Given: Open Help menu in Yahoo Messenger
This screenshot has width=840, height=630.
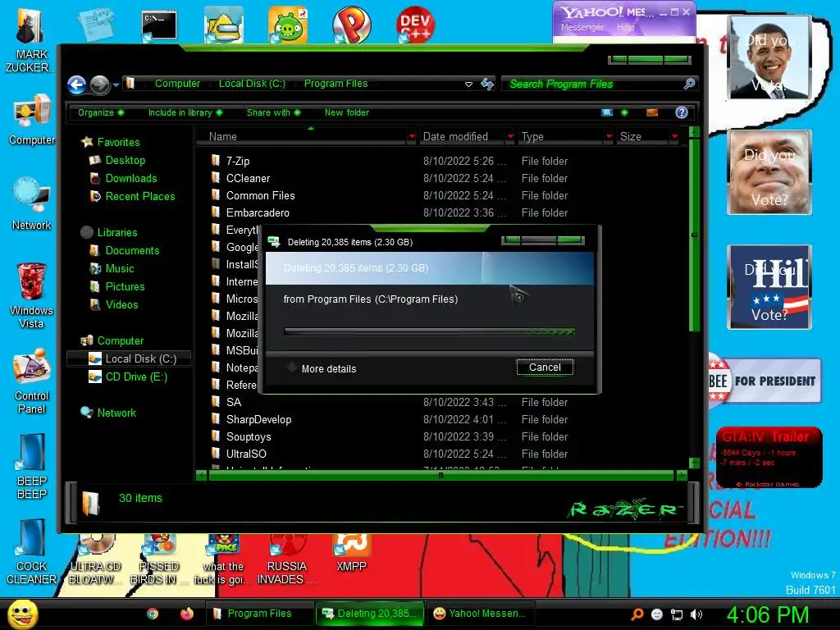Looking at the screenshot, I should [624, 27].
